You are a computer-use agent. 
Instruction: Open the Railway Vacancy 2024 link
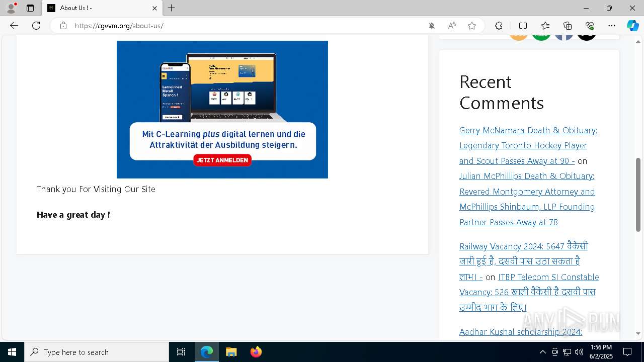[x=523, y=261]
